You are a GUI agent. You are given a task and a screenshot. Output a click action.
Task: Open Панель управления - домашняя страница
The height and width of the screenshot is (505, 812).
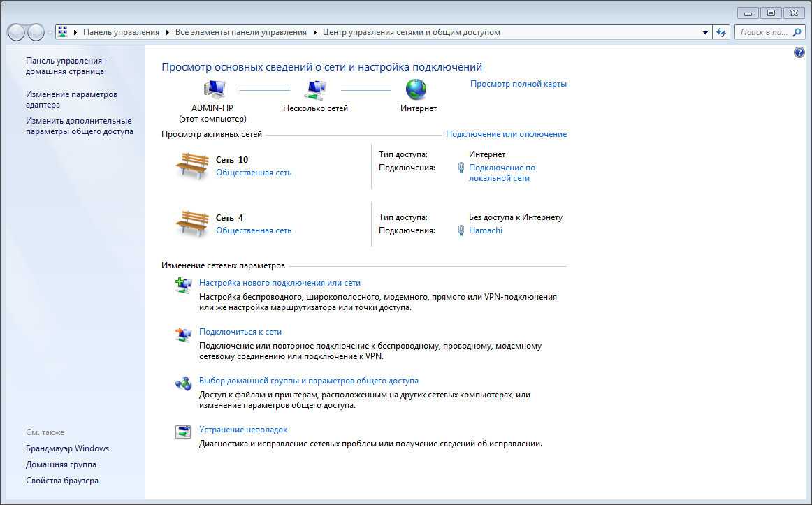pyautogui.click(x=66, y=66)
